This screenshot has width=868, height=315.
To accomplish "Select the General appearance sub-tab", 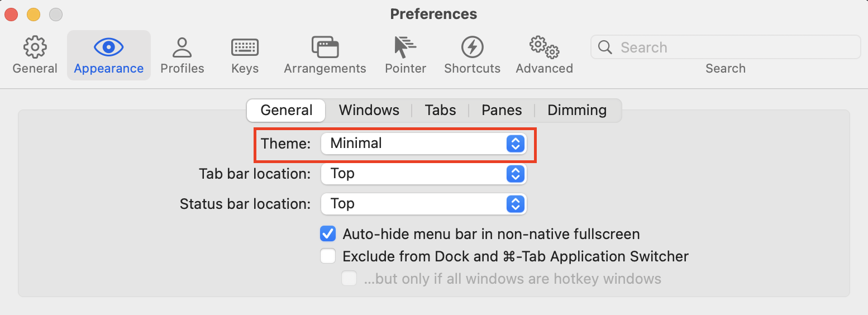I will point(286,110).
